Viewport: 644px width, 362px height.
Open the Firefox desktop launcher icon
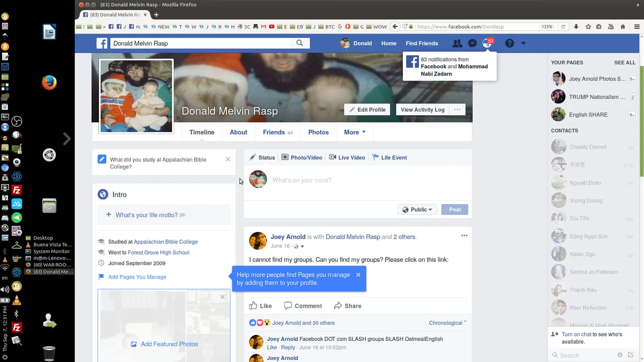49,82
